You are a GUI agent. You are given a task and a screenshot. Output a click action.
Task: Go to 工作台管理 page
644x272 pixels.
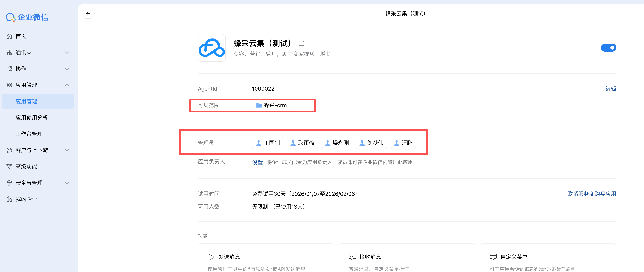coord(29,134)
